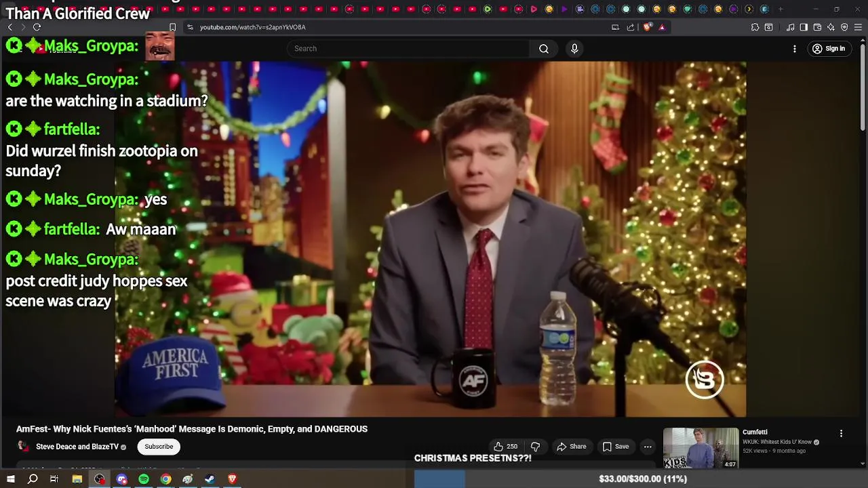Save the video to a playlist
The height and width of the screenshot is (488, 868).
coord(616,447)
